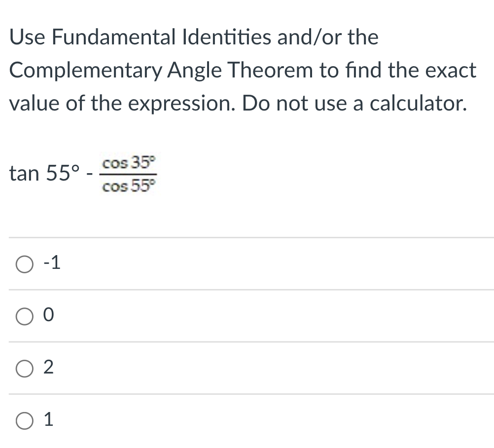Select the radio button for answer 2
This screenshot has width=494, height=448.
(24, 369)
